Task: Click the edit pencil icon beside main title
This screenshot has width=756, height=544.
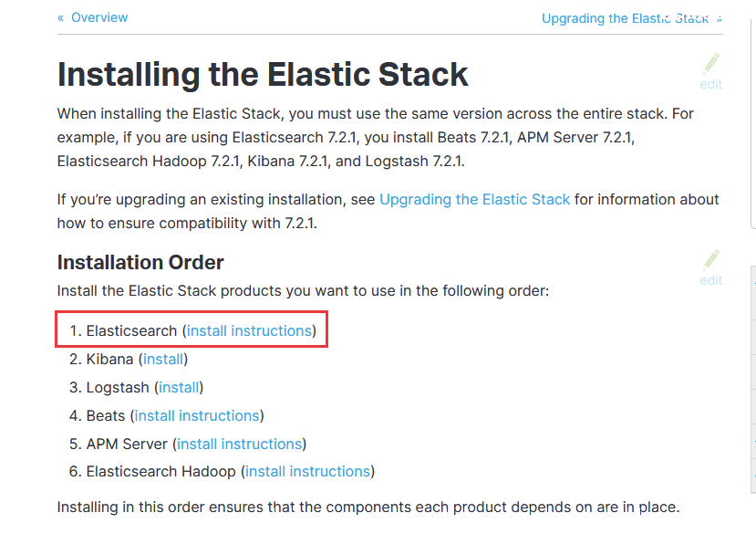Action: (711, 64)
